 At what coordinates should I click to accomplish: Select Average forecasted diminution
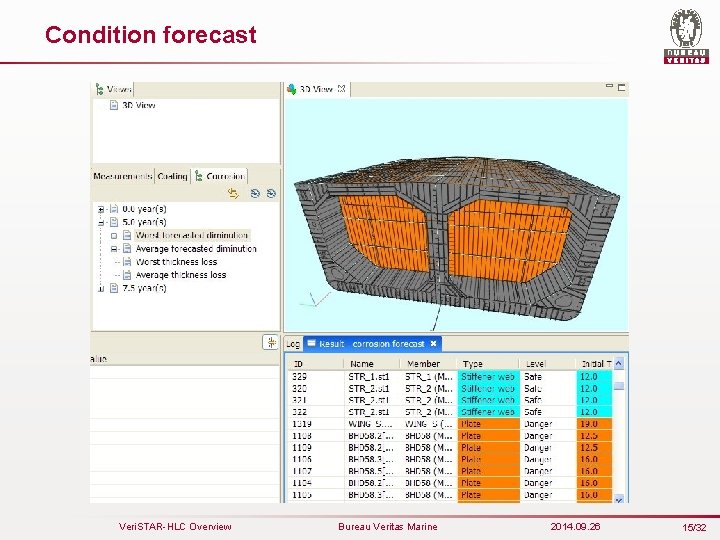(x=196, y=249)
